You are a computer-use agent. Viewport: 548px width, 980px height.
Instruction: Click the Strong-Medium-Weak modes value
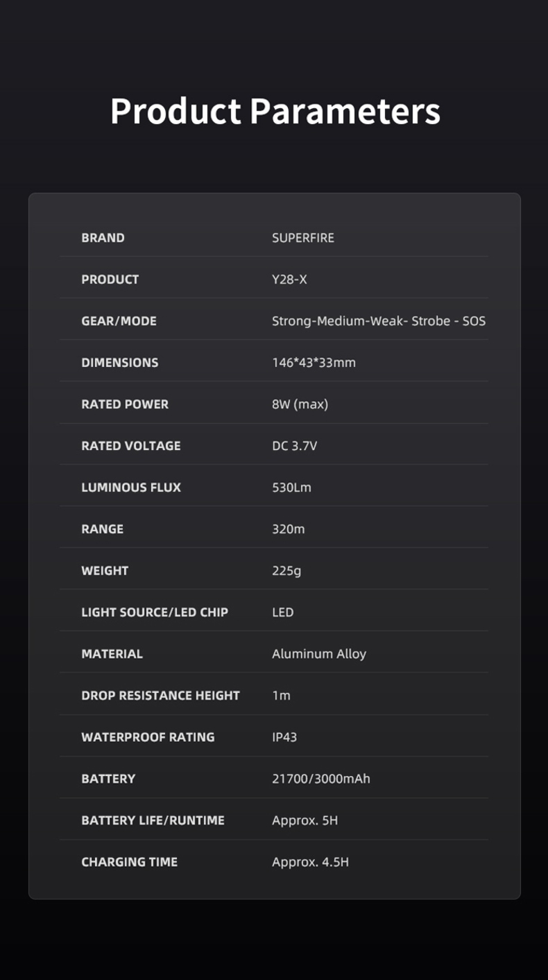pyautogui.click(x=378, y=321)
